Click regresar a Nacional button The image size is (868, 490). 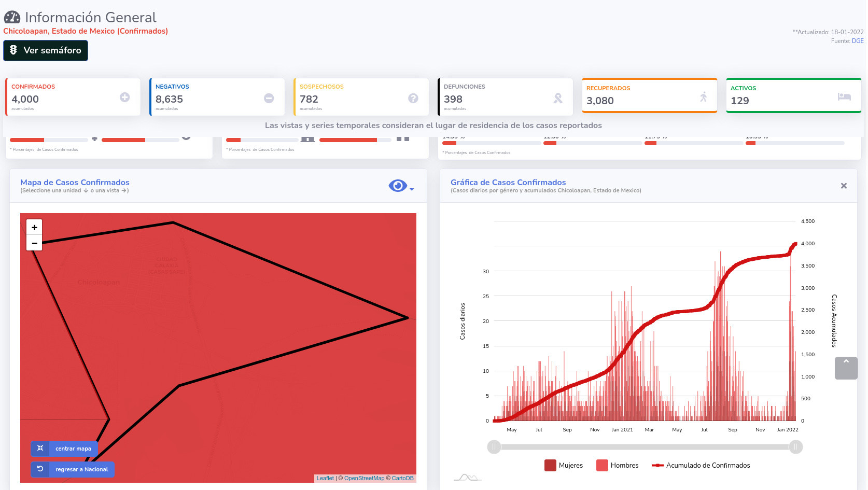coord(73,469)
